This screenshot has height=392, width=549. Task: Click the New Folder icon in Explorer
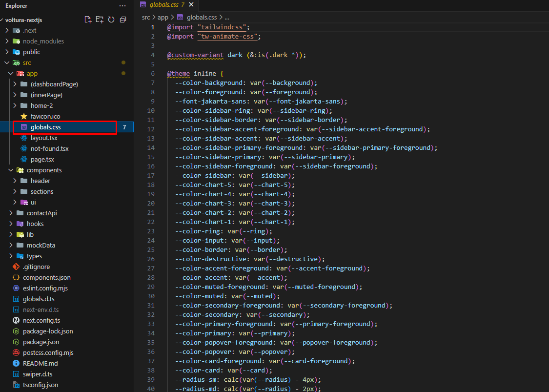click(x=100, y=20)
